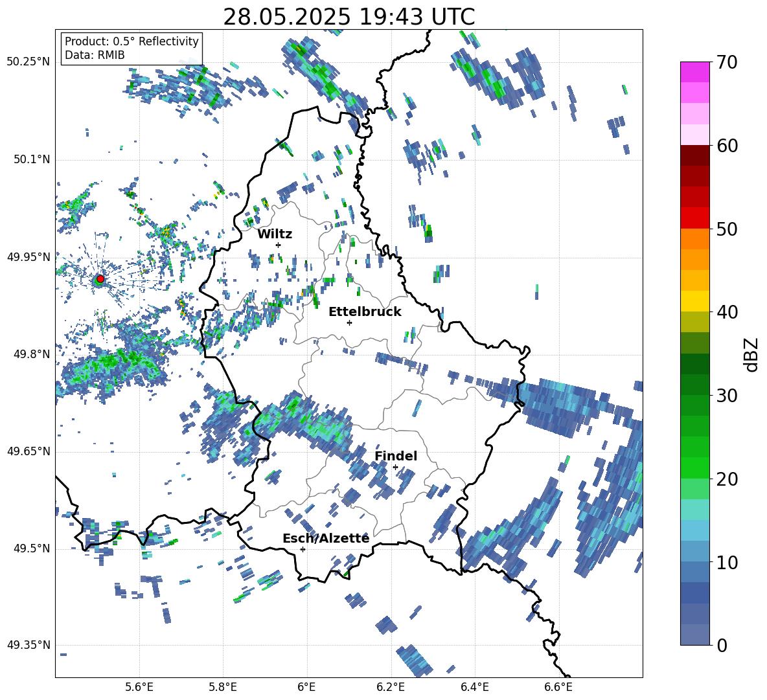Pick the slate blue swatch just above 0 dBZ
The height and width of the screenshot is (700, 767).
tap(695, 635)
